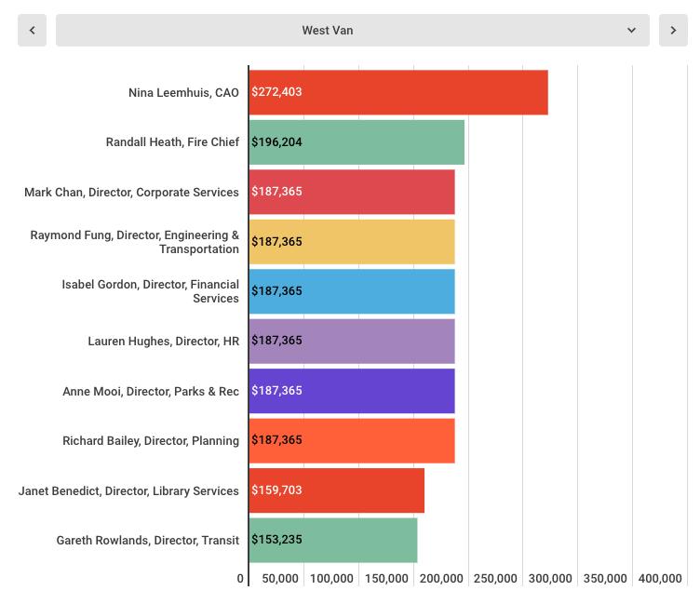The image size is (700, 604).
Task: Click the dropdown chevron beside West Van
Action: 631,30
